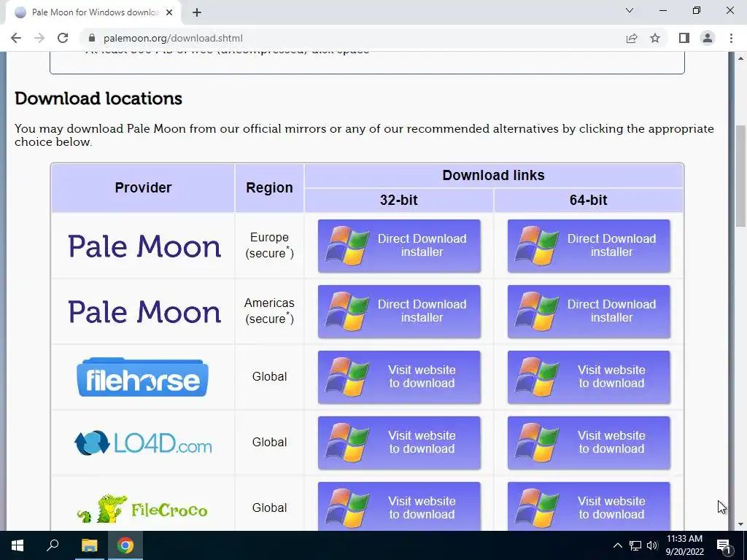Download 32-bit installer from Europe mirror
This screenshot has width=747, height=560.
399,246
